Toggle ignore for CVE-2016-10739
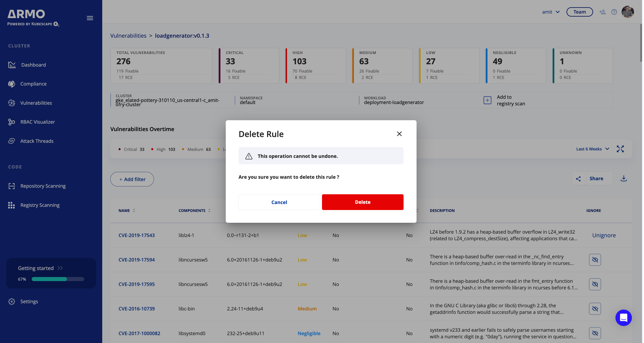This screenshot has width=644, height=343. [595, 309]
